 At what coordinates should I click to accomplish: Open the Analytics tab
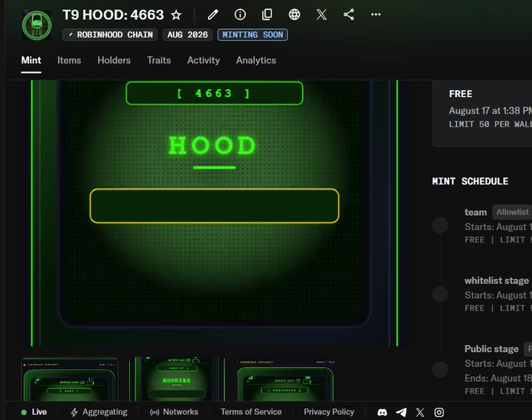(x=256, y=60)
